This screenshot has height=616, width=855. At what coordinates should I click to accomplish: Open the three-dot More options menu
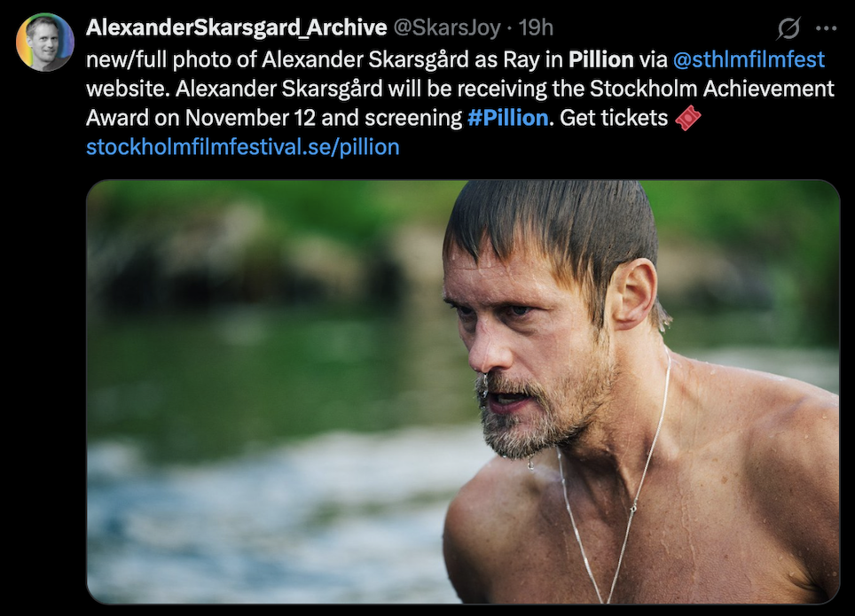click(826, 28)
